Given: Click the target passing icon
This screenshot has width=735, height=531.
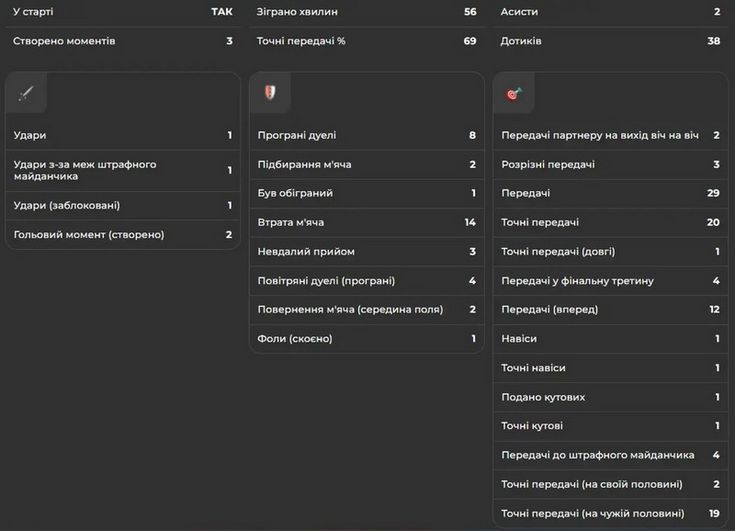Looking at the screenshot, I should coord(514,93).
